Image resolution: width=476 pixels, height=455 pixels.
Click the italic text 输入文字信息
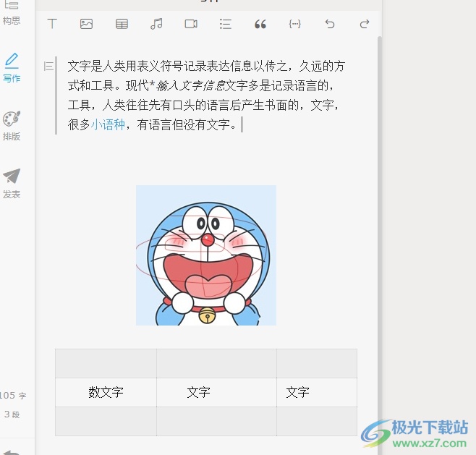(x=190, y=86)
